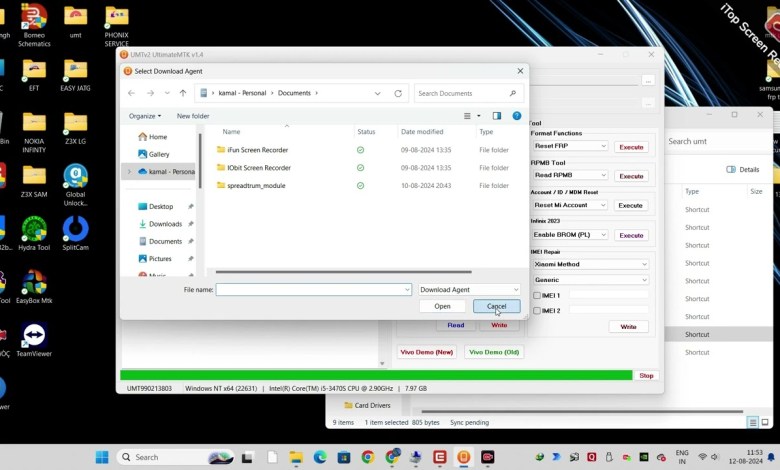
Task: Expand the kamal - Personal tree node
Action: tap(130, 172)
